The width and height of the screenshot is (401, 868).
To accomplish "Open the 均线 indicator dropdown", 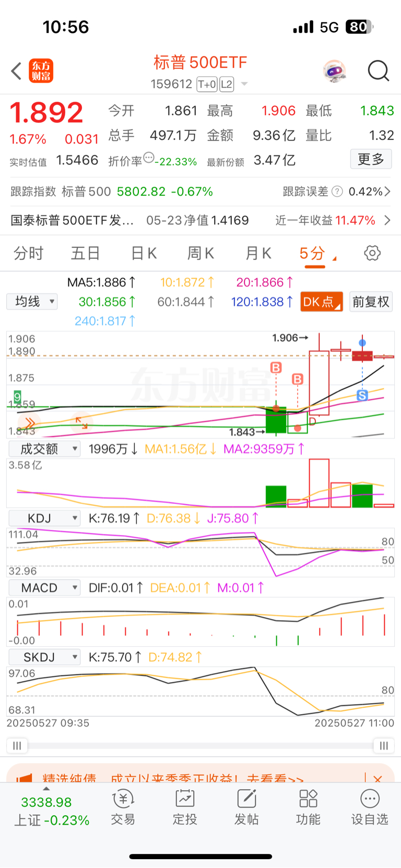I will tap(32, 302).
